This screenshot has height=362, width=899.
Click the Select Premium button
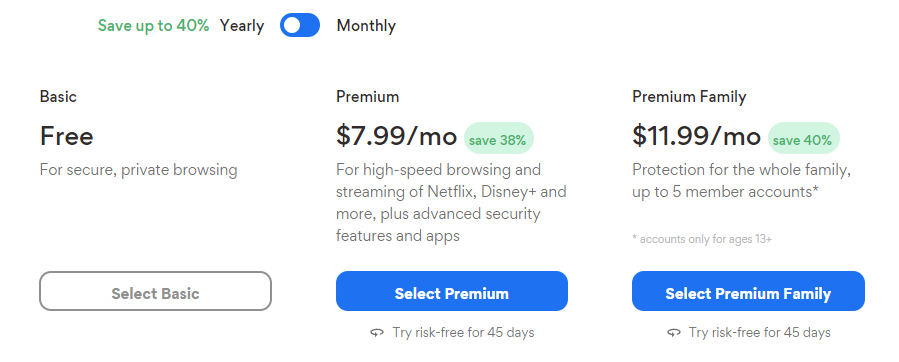point(452,291)
